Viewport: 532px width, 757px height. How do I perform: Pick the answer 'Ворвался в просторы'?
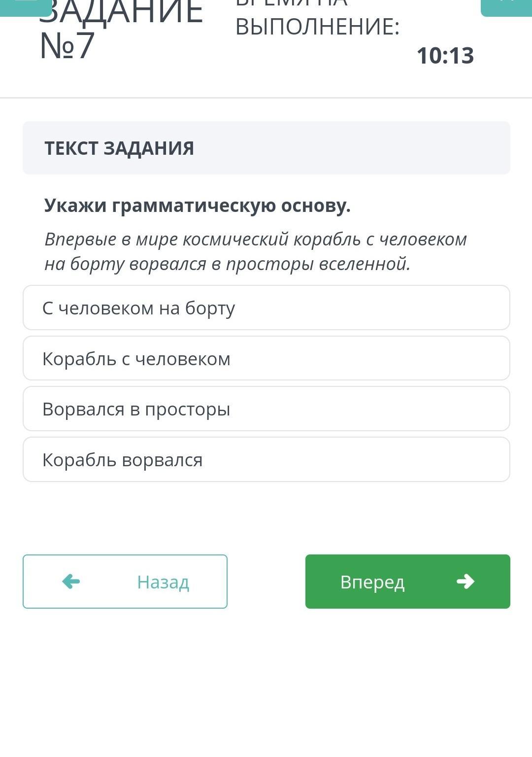[266, 409]
